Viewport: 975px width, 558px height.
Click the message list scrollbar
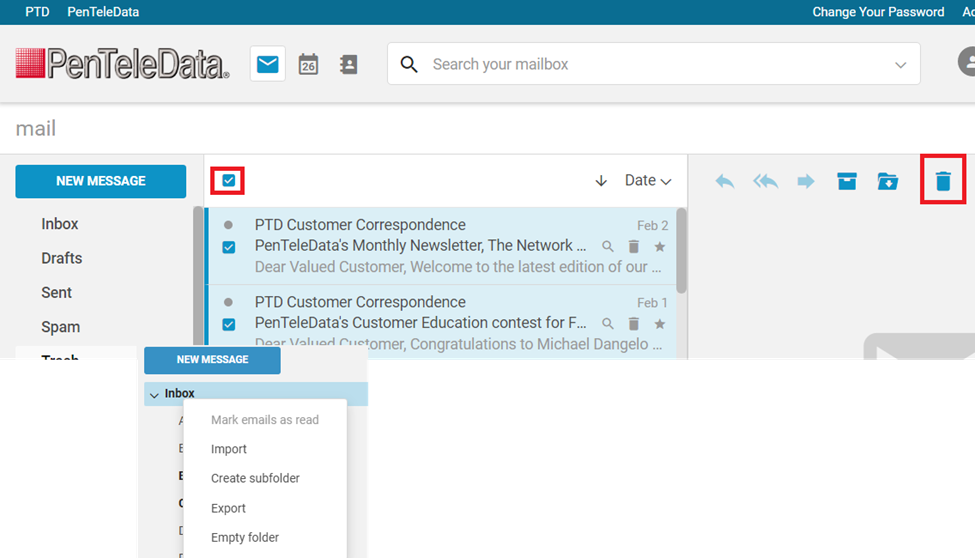tap(682, 251)
